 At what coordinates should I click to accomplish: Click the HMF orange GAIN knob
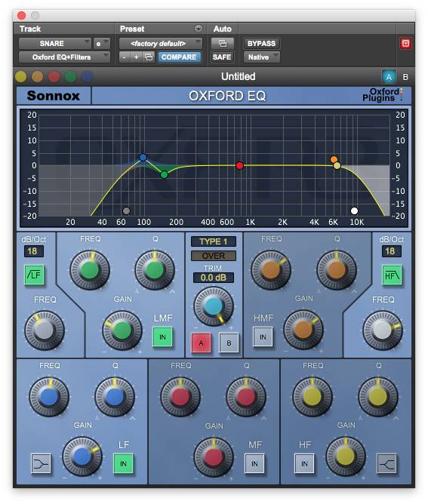pyautogui.click(x=303, y=330)
